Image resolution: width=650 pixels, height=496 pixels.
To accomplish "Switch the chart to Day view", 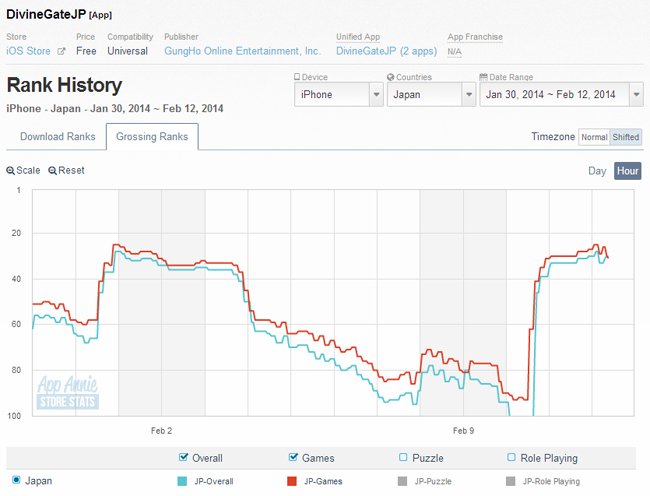I will click(597, 171).
